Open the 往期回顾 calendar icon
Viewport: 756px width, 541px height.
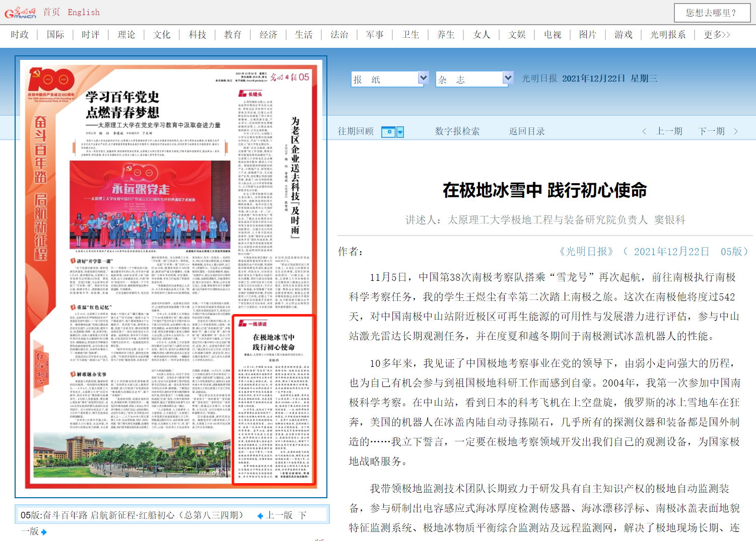pyautogui.click(x=388, y=132)
